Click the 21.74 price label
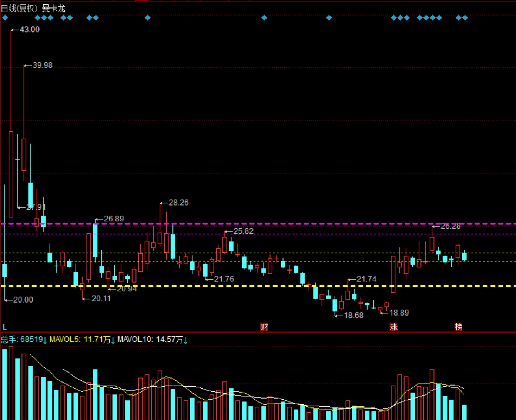 tap(366, 279)
